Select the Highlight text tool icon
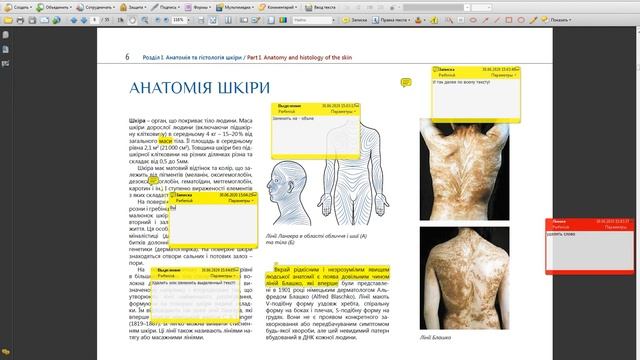The image size is (640, 360). 434,20
